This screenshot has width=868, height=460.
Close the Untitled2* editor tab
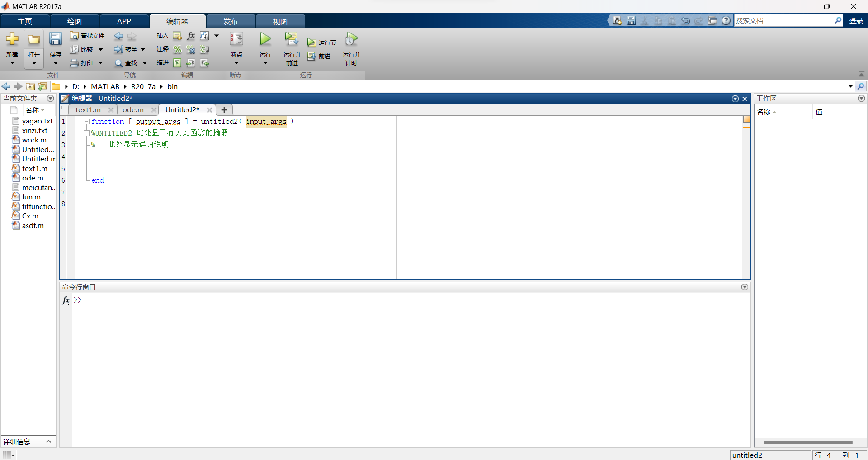pyautogui.click(x=209, y=110)
